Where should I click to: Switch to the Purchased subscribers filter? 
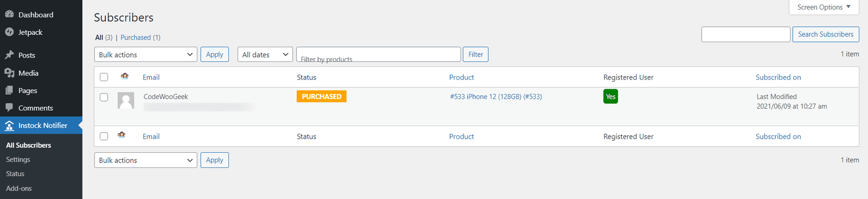coord(136,38)
